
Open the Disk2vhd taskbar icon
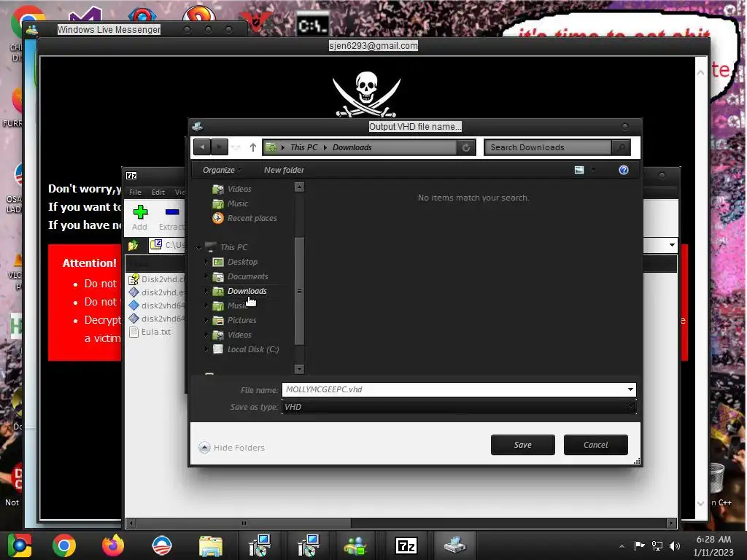pos(455,545)
